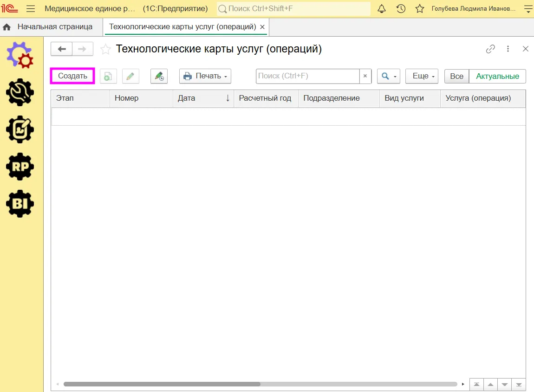Open the notifications bell

[x=382, y=9]
